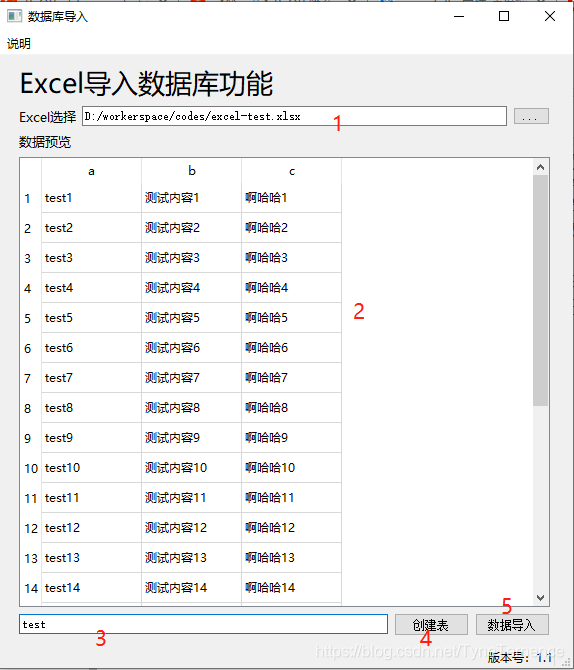Select cell '啊哈哈2'
The height and width of the screenshot is (670, 574).
[291, 228]
